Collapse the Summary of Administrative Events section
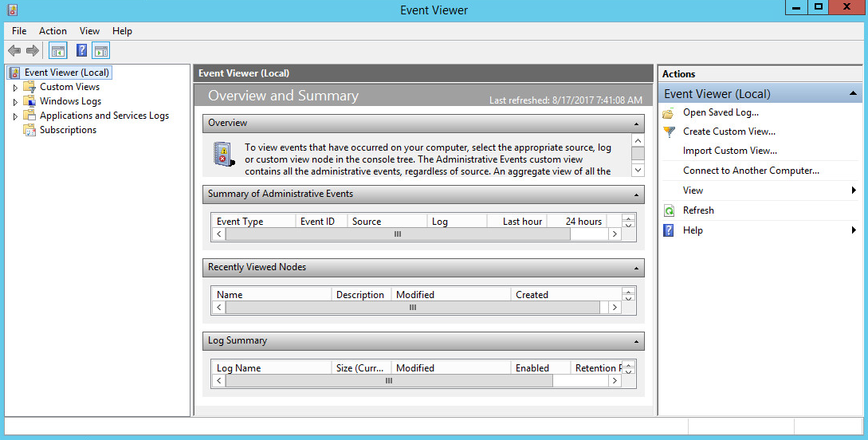Viewport: 868px width, 440px height. [x=636, y=194]
